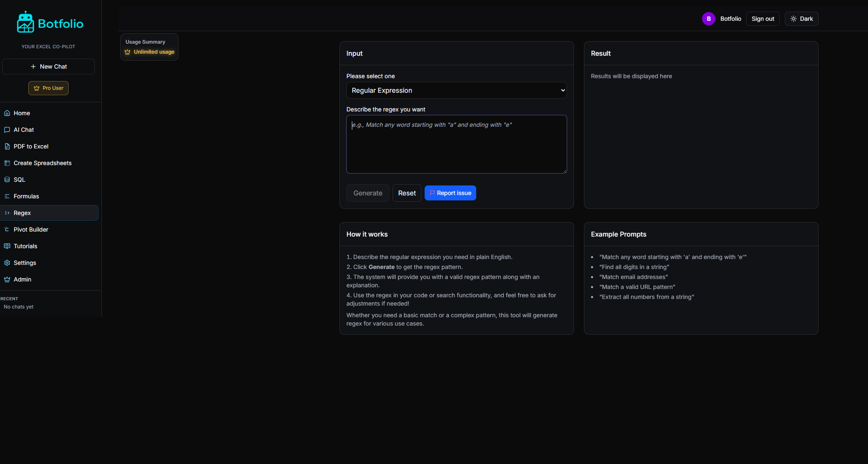Open PDF to Excel tool
868x464 pixels.
tap(31, 146)
